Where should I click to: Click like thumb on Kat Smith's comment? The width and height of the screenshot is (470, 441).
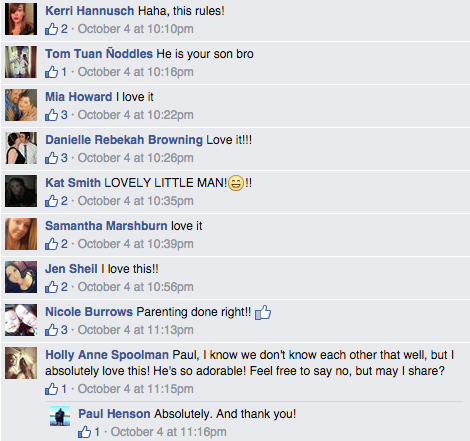pos(51,201)
